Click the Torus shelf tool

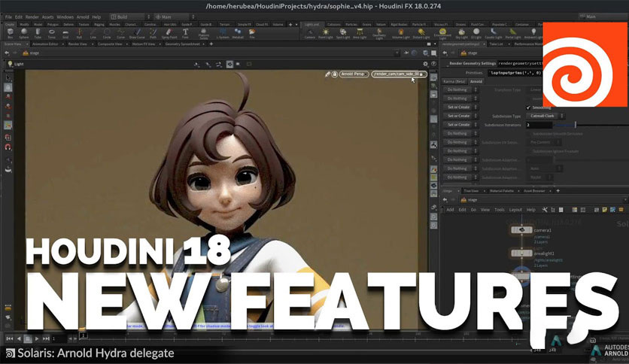point(51,33)
